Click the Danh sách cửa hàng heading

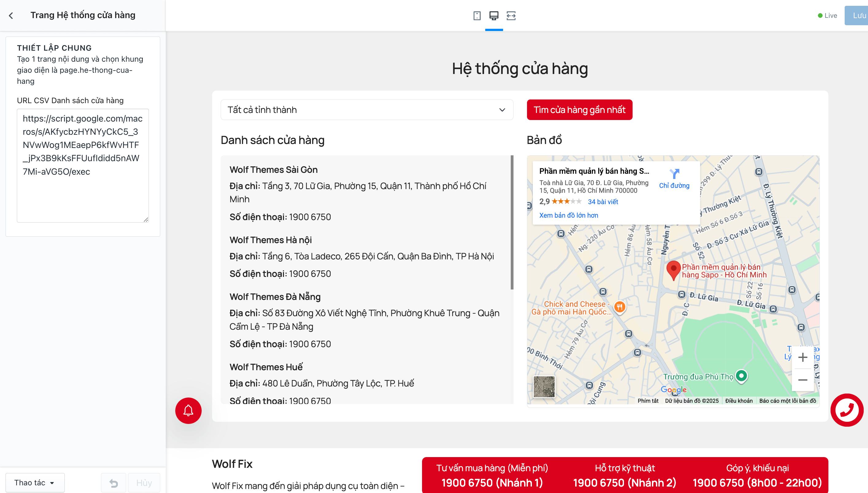[x=273, y=140]
